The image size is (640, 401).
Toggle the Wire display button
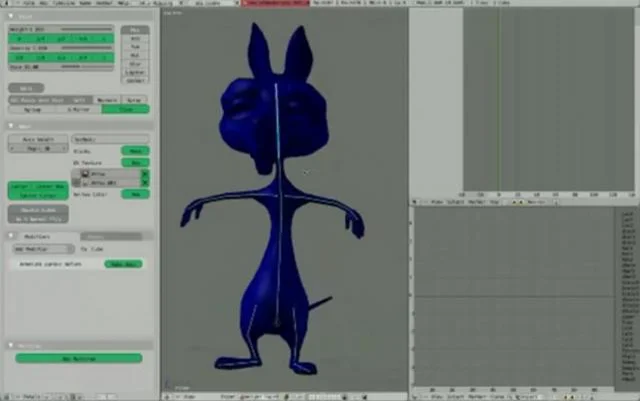(26, 88)
